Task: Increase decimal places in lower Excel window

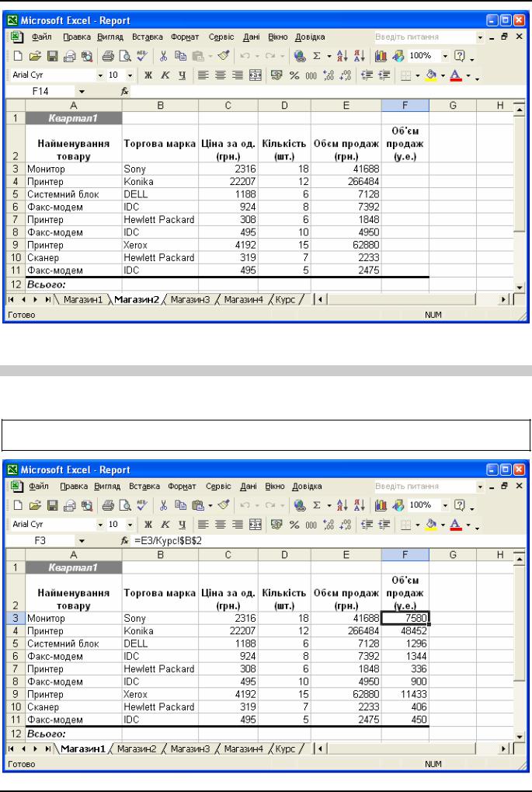Action: coord(329,525)
